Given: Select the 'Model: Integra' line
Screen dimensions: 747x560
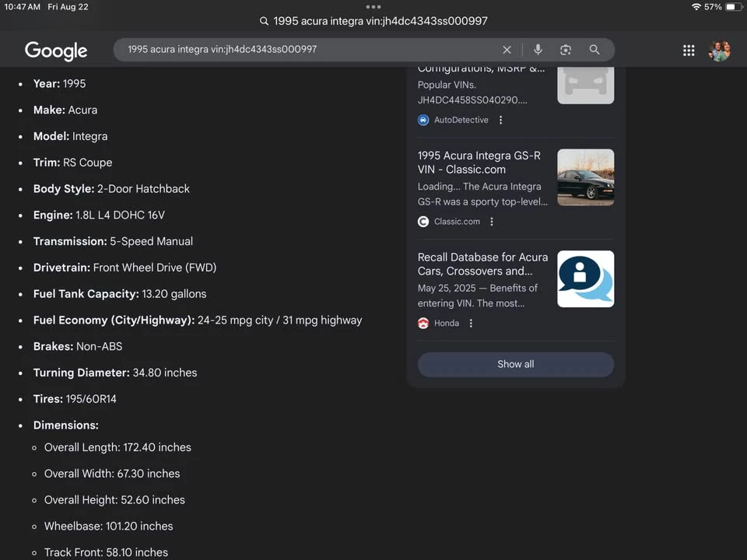Looking at the screenshot, I should click(70, 136).
